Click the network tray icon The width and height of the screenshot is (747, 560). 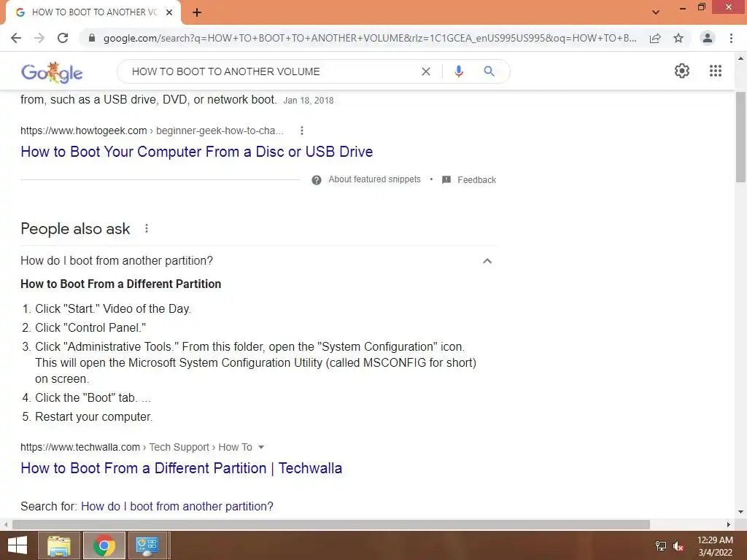[661, 546]
